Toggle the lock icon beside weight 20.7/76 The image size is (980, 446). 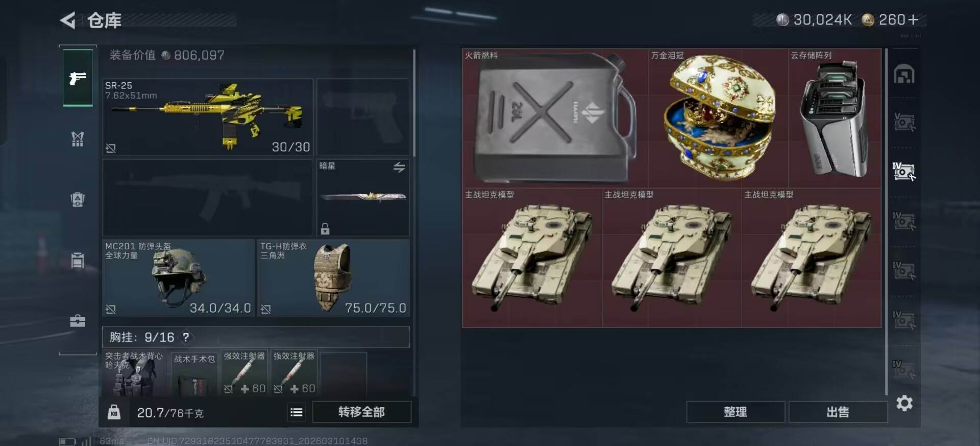[114, 412]
